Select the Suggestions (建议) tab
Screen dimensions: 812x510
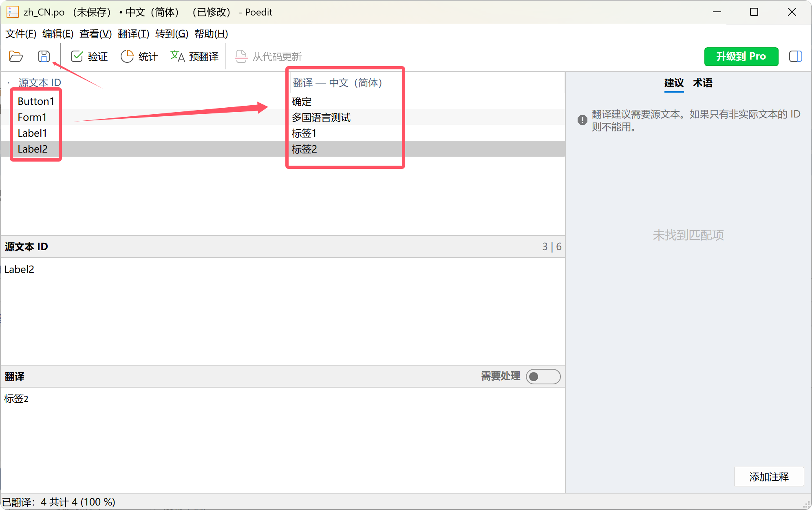point(674,83)
